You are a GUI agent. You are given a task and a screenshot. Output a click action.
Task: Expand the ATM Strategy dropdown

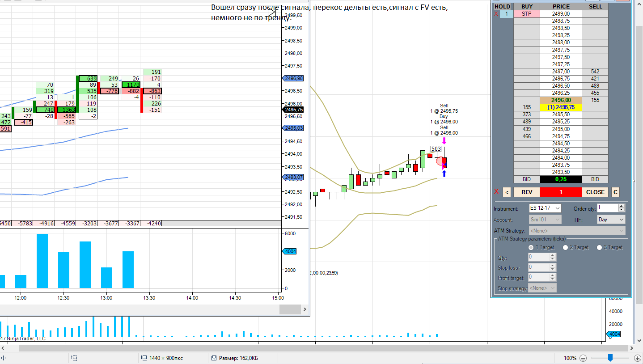point(577,231)
